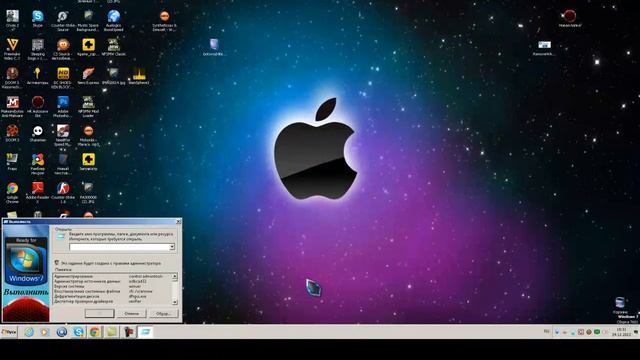Viewport: 640px width, 360px height.
Task: Select the red round icon at desktop's top-right
Action: click(570, 17)
